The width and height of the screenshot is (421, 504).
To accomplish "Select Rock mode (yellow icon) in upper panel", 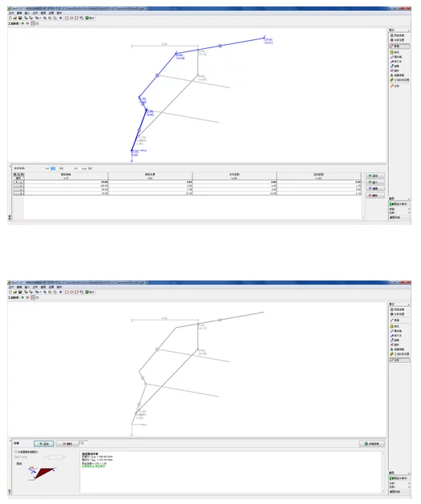I will point(399,52).
